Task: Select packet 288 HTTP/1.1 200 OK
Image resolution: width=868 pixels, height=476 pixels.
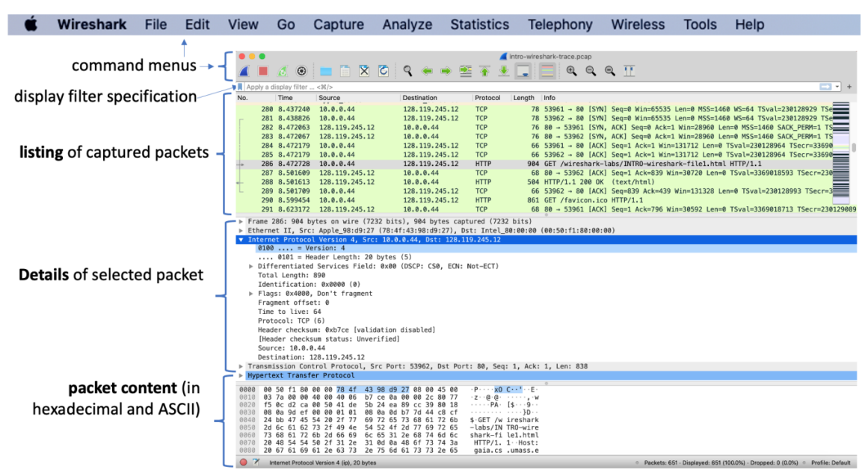Action: 535,182
